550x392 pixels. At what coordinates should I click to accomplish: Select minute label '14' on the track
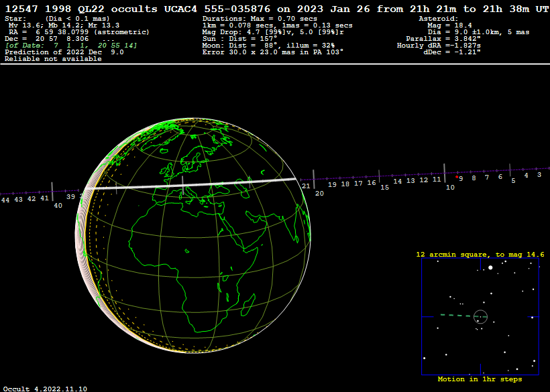click(x=398, y=182)
